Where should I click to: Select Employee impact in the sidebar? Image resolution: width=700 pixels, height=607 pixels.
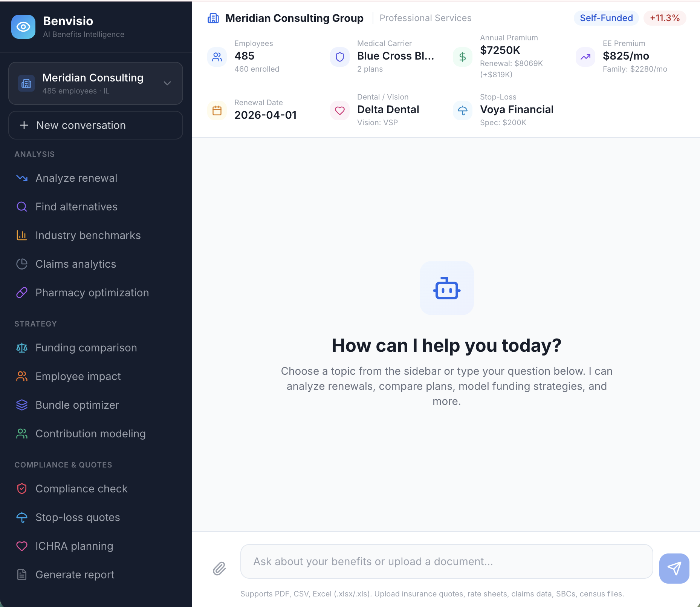tap(96, 376)
